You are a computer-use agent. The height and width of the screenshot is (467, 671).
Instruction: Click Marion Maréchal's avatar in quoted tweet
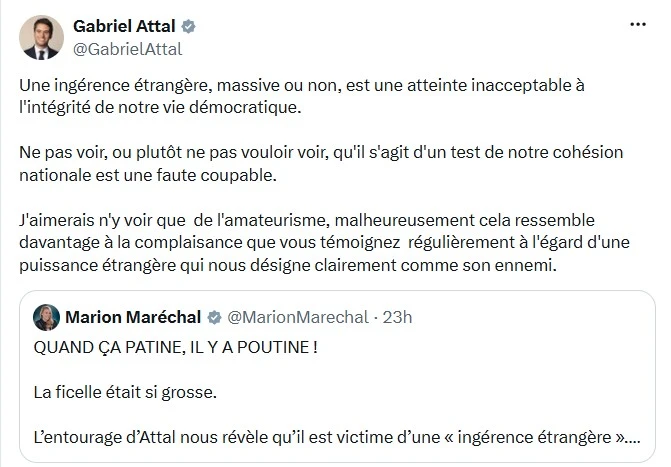click(46, 317)
